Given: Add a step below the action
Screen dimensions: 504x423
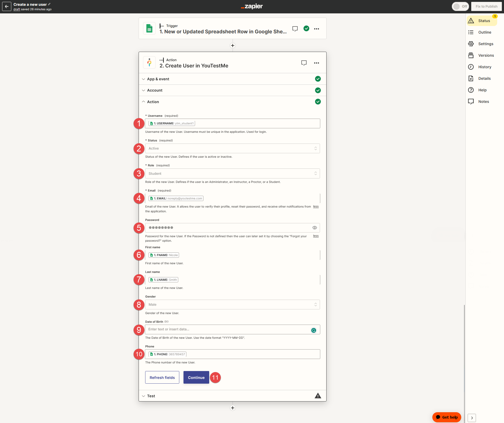Looking at the screenshot, I should pyautogui.click(x=233, y=408).
